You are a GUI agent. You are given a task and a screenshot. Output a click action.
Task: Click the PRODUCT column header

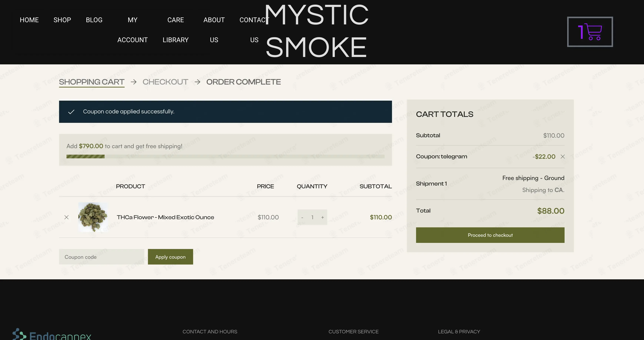(130, 186)
